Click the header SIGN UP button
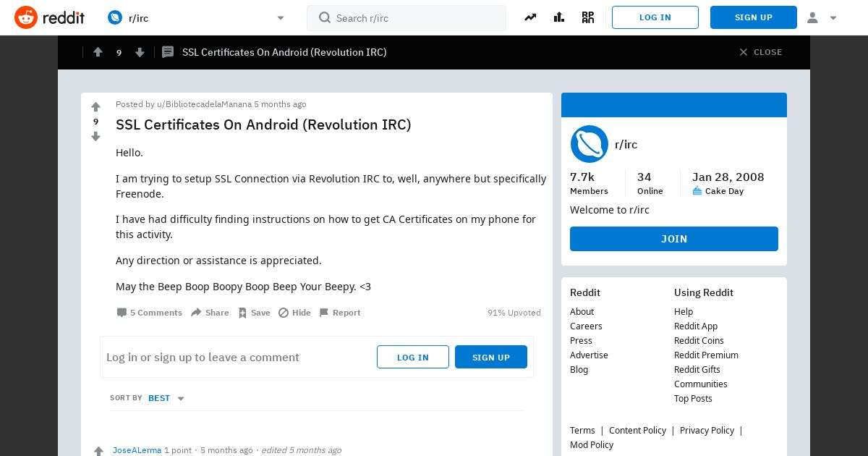 coord(754,17)
